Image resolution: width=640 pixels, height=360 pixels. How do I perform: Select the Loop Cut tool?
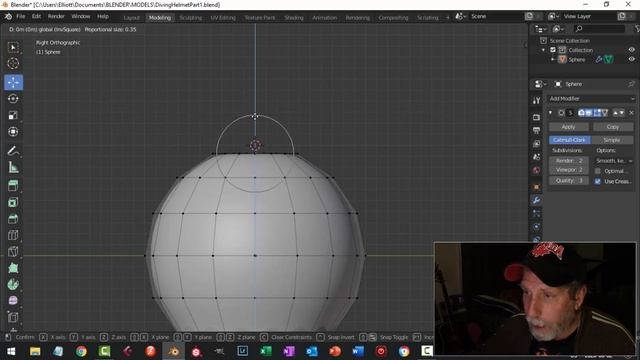[13, 235]
